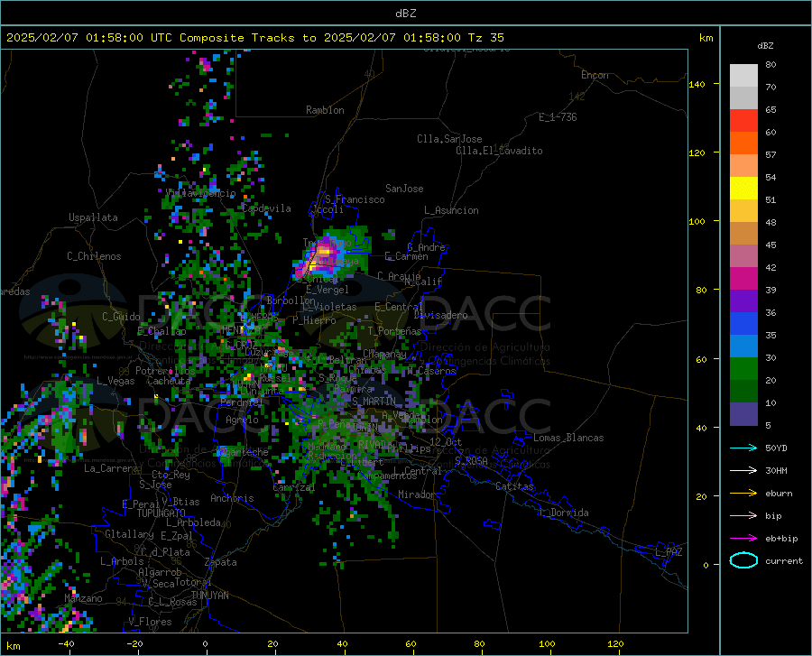
Task: Click the 80 dBZ light gray swatch
Action: tap(743, 75)
